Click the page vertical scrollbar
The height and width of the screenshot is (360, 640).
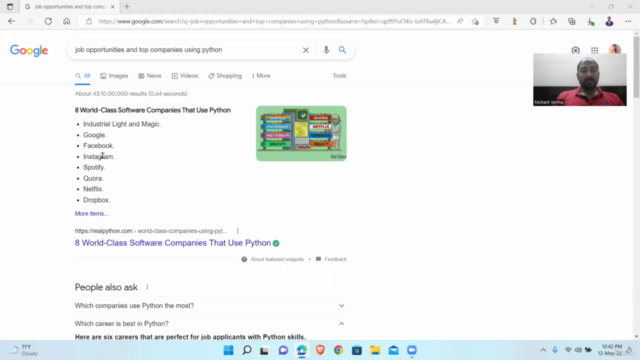pyautogui.click(x=636, y=67)
